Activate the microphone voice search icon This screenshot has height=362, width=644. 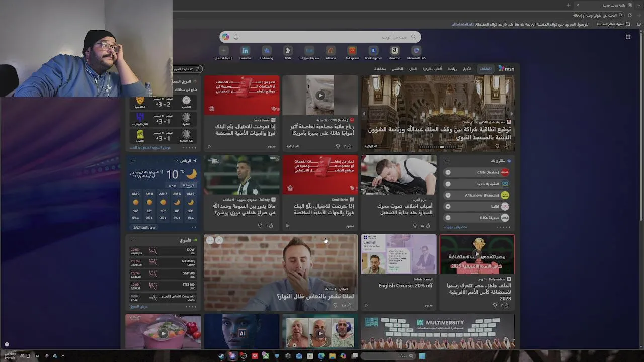click(x=236, y=37)
